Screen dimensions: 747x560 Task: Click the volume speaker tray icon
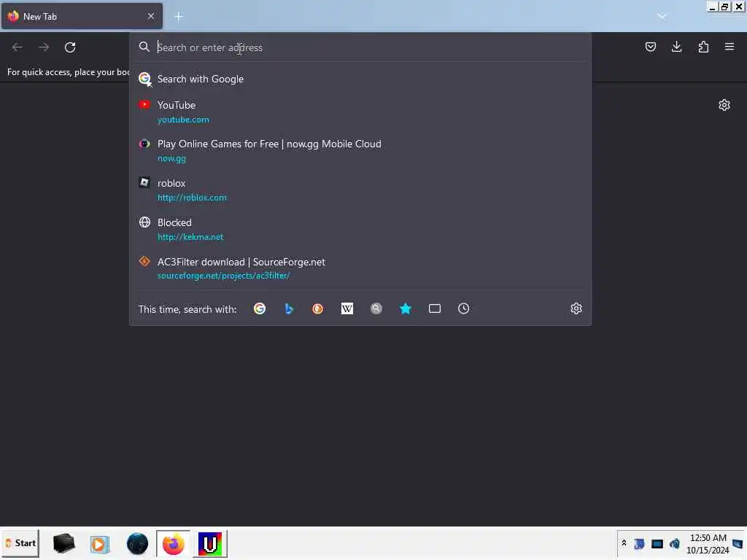pos(674,544)
